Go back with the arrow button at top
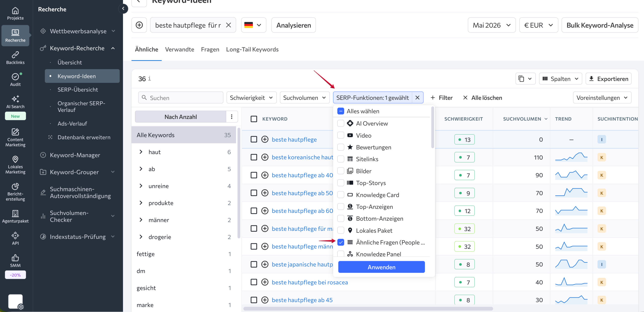The width and height of the screenshot is (644, 312). point(139,2)
